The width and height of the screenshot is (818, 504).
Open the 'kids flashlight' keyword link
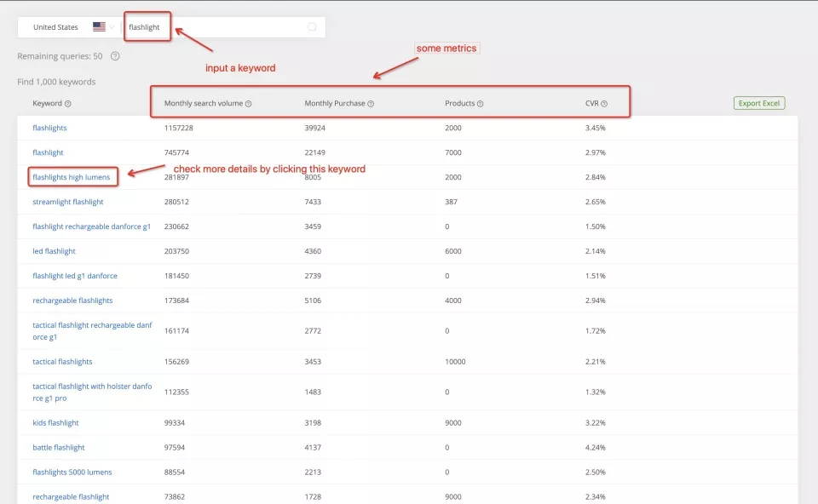[55, 422]
